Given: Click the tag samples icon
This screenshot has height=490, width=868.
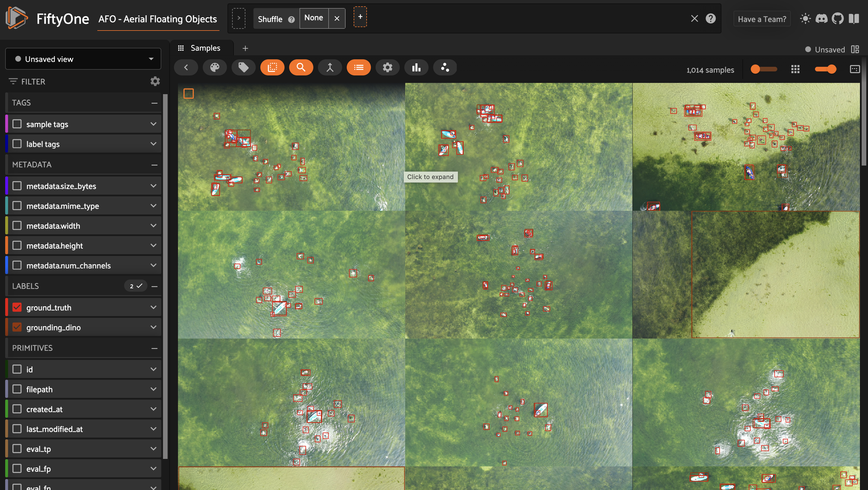Looking at the screenshot, I should [243, 68].
